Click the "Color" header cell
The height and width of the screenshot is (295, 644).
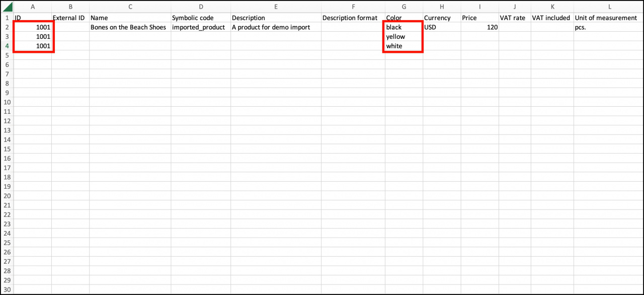click(404, 18)
